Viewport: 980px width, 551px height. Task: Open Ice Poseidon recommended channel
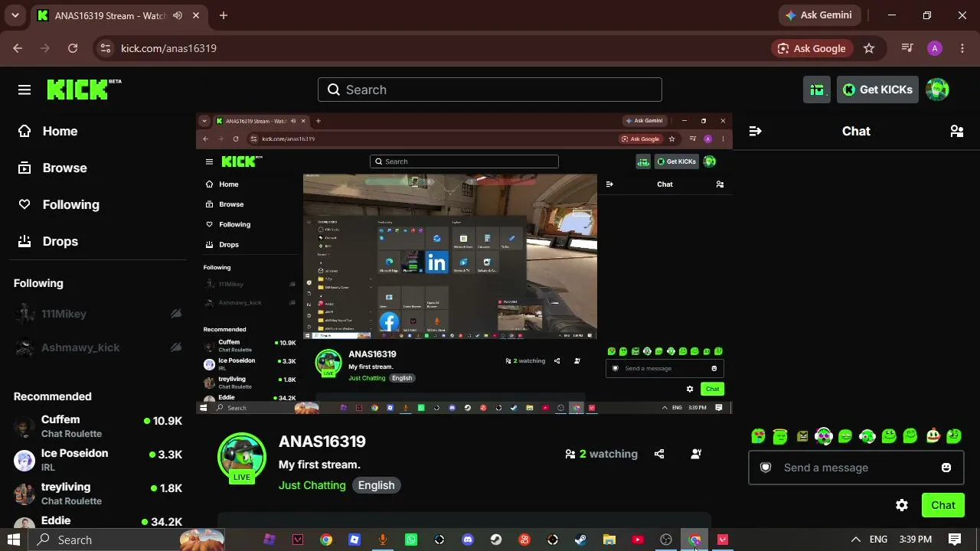click(98, 461)
